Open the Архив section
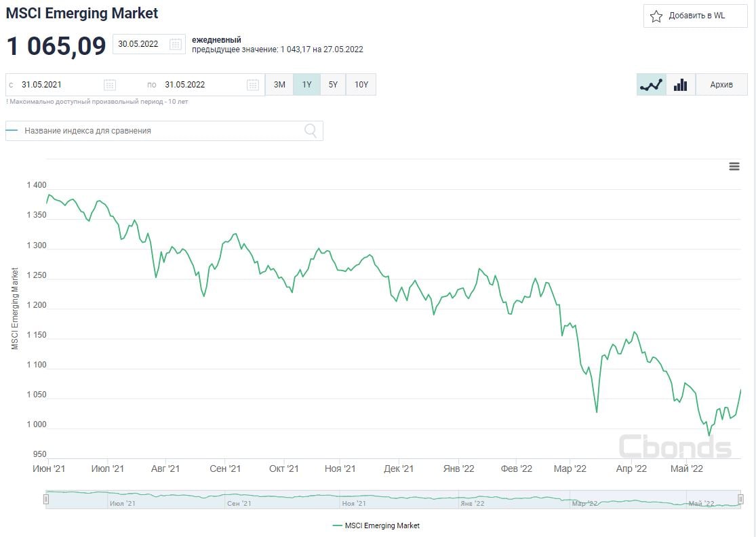Screen dimensions: 756x537 (721, 85)
